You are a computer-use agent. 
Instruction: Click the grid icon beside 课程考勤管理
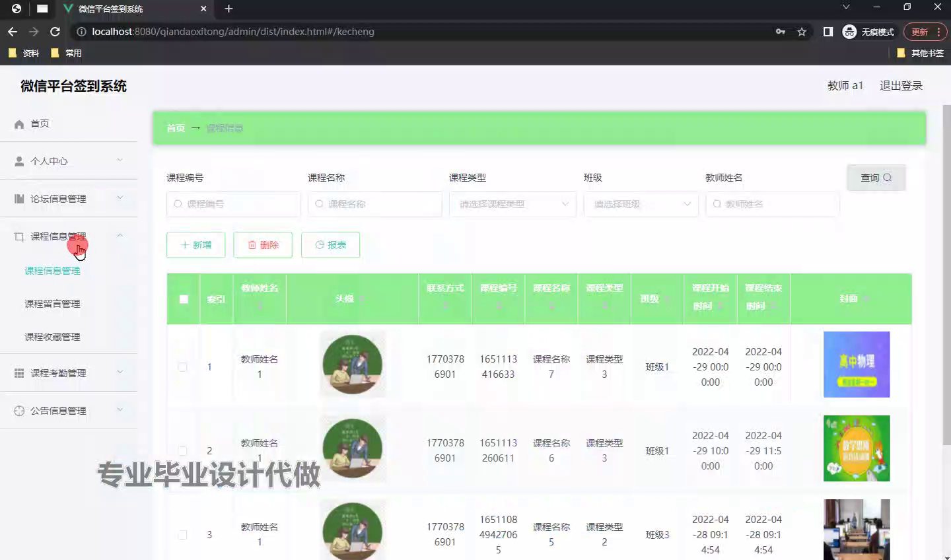[x=19, y=373]
